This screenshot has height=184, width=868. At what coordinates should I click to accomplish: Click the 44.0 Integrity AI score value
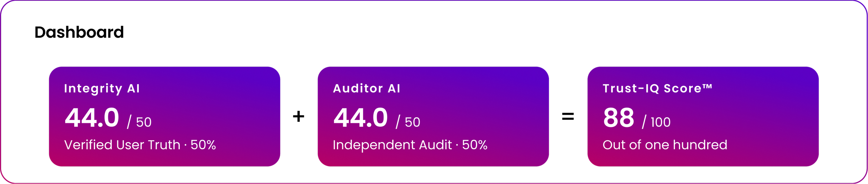coord(92,117)
